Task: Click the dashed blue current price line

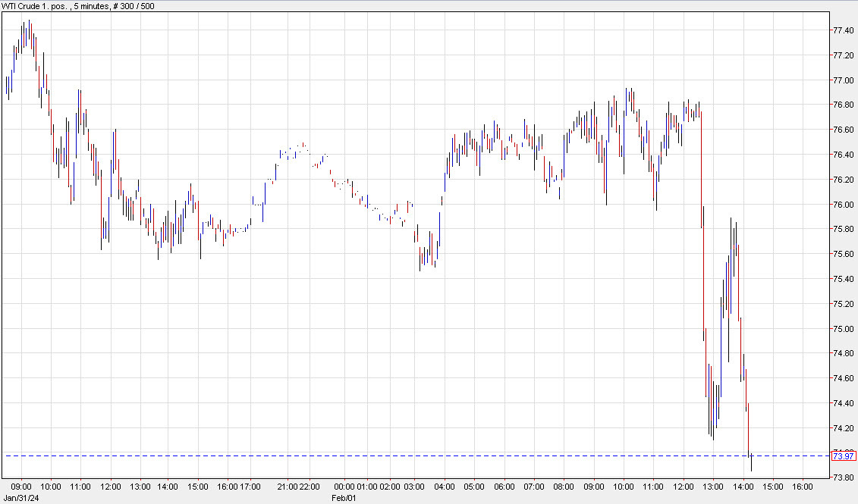Action: (x=416, y=456)
